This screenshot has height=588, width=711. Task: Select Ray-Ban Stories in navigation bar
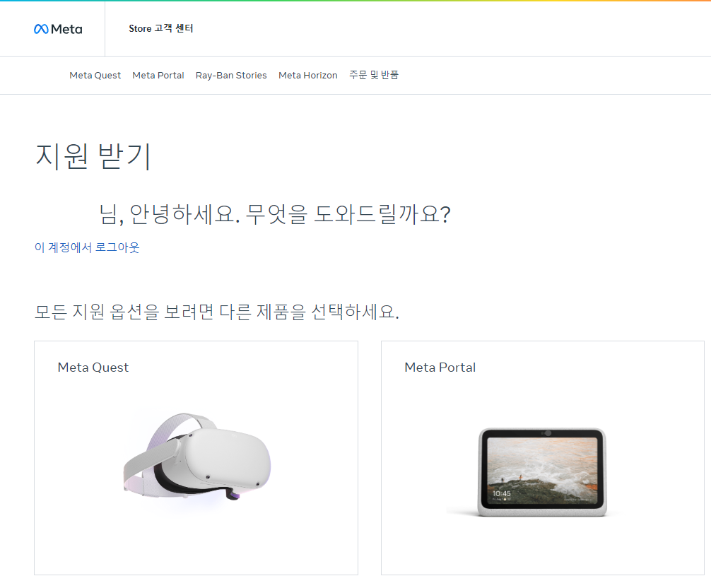pyautogui.click(x=231, y=75)
